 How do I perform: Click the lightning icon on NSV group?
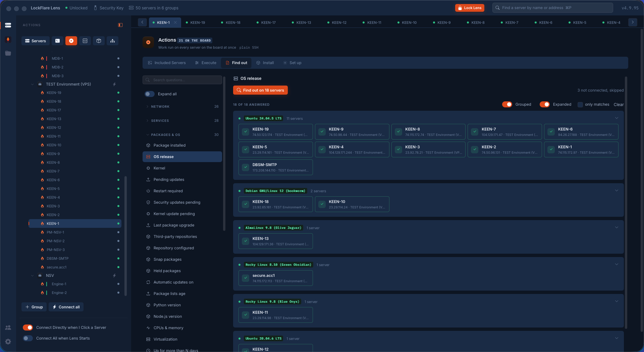click(114, 275)
